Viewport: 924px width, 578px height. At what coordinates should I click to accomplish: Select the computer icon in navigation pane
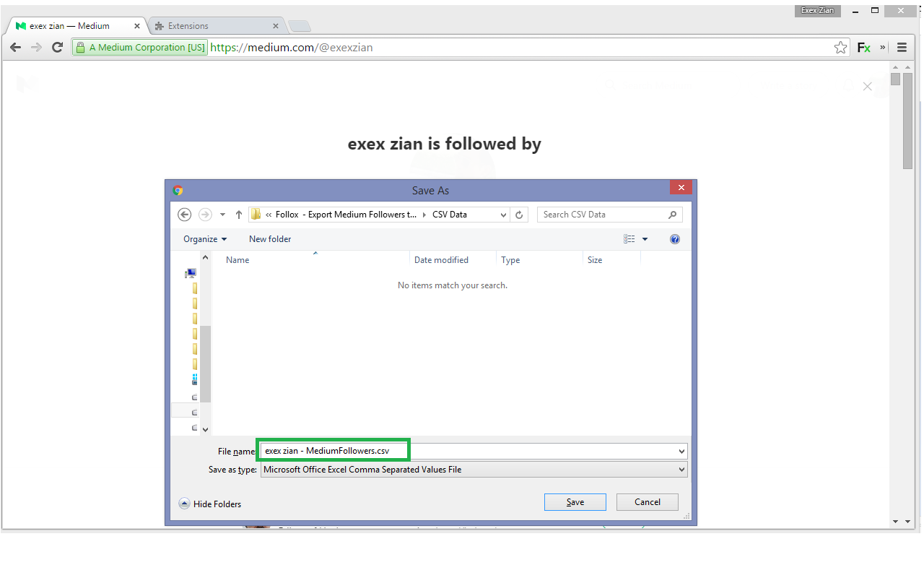click(191, 273)
